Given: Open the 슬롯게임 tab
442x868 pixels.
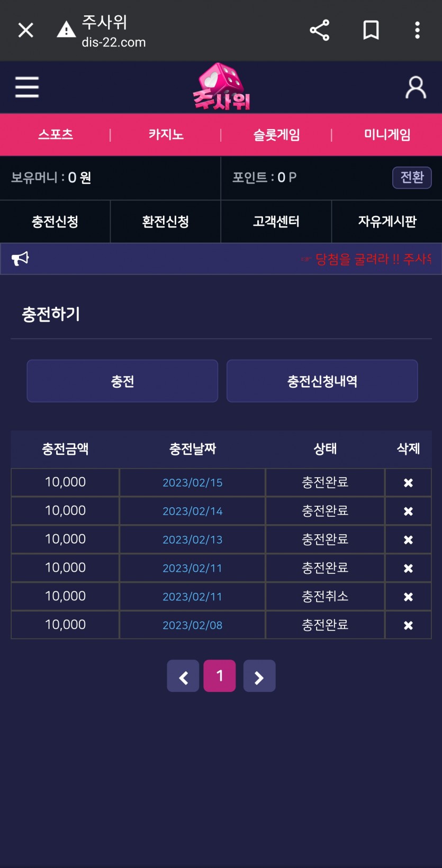Looking at the screenshot, I should pyautogui.click(x=276, y=135).
